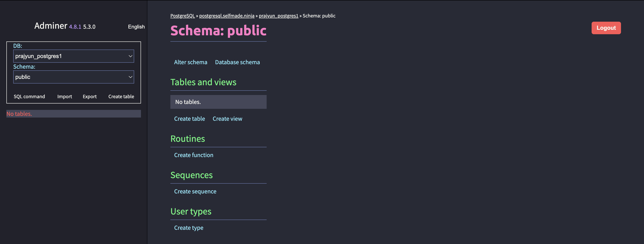
Task: Click the 5.3.0 version number
Action: (89, 27)
